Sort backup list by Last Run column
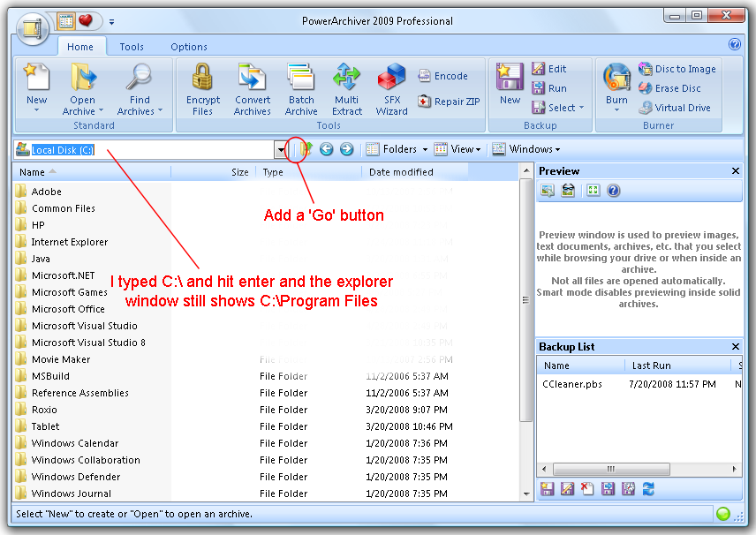The height and width of the screenshot is (535, 756). 677,365
